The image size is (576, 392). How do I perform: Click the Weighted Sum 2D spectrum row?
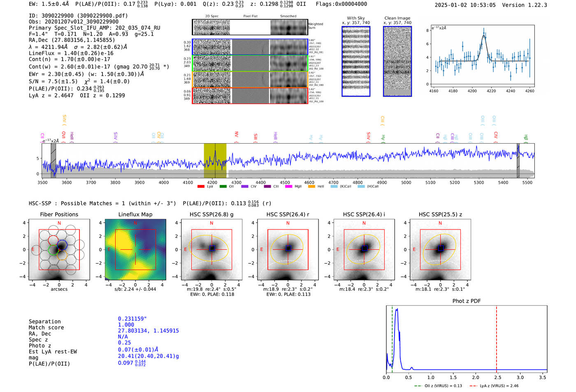(x=250, y=27)
